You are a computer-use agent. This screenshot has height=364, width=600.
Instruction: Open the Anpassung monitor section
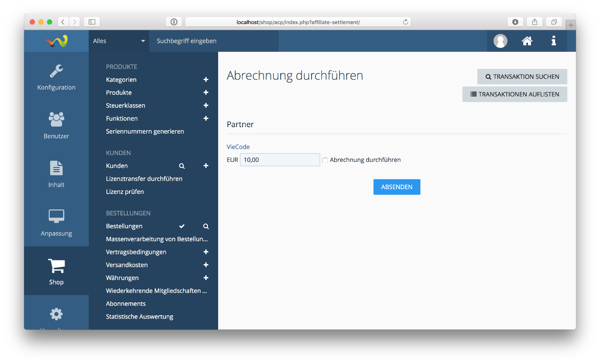tap(56, 223)
